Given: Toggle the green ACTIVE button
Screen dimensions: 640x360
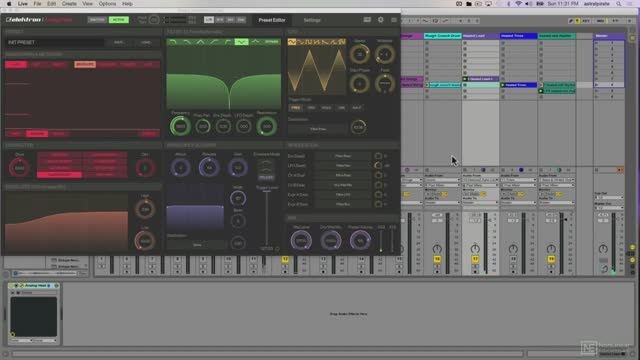Looking at the screenshot, I should (x=118, y=20).
